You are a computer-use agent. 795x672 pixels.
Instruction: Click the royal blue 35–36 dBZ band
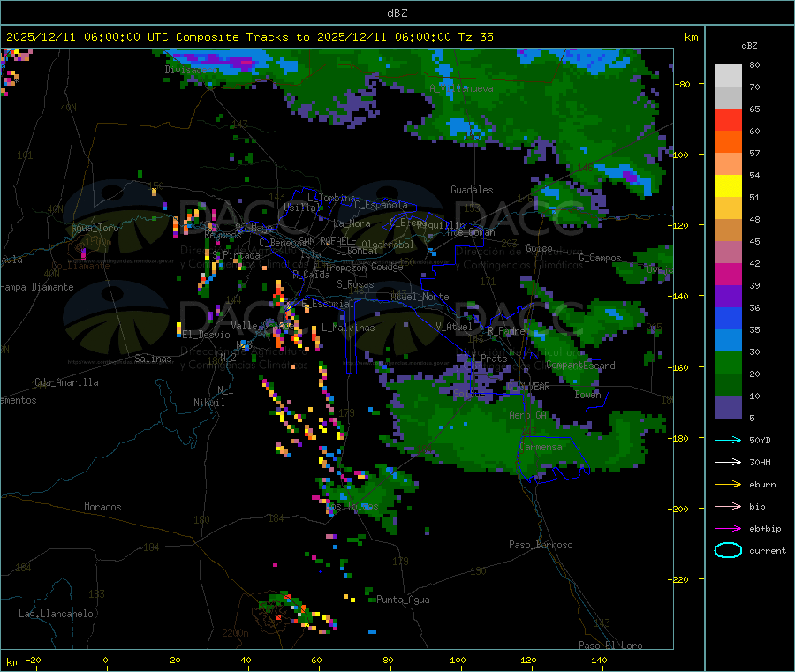coord(728,319)
